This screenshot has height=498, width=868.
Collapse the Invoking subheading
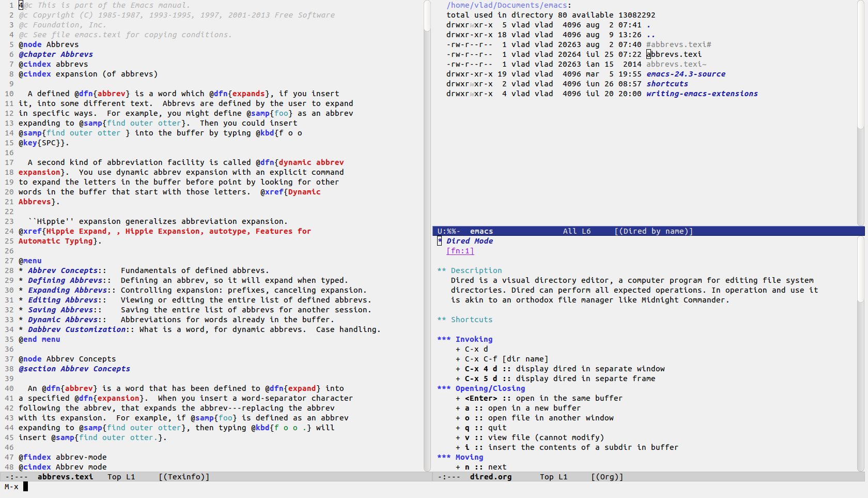point(465,339)
